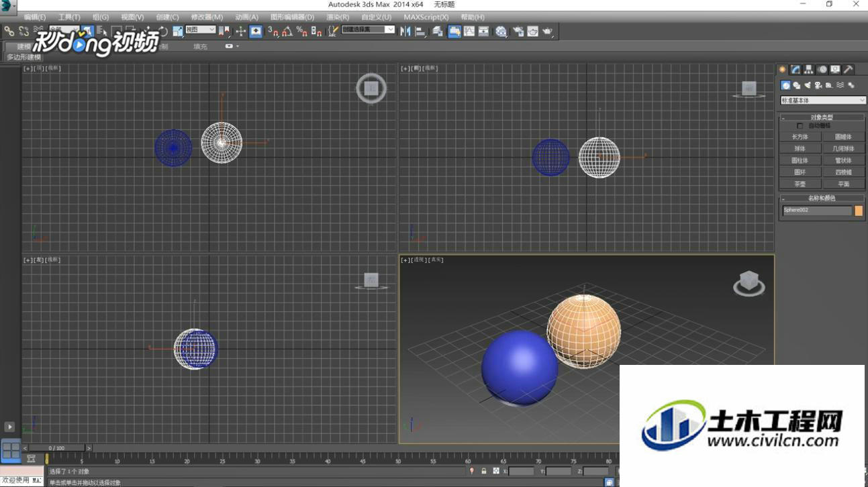Open the named selection sets dropdown
Screen dimensions: 868x487
tap(368, 30)
